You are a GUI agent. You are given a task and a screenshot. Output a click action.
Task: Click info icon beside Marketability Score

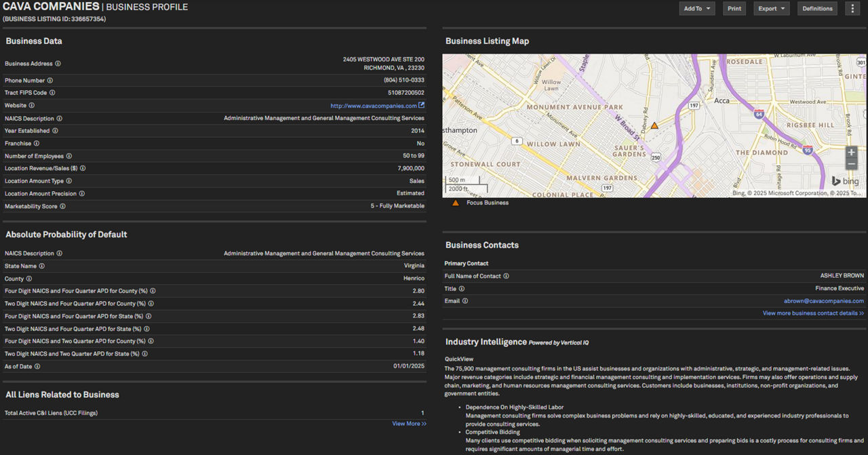click(x=62, y=206)
